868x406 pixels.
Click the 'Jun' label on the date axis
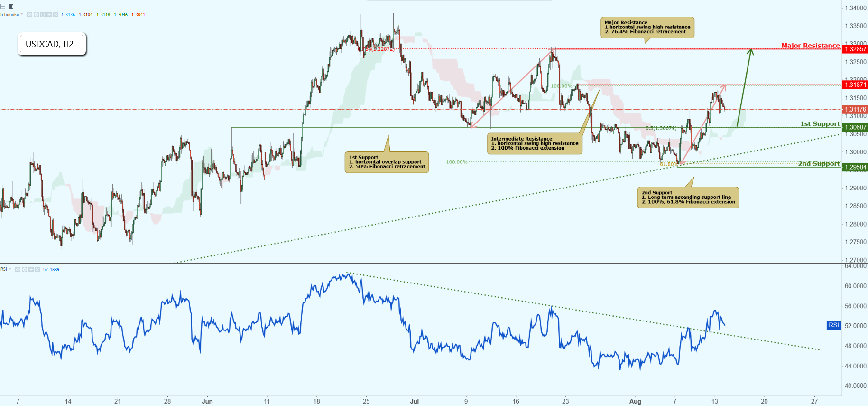click(x=207, y=401)
